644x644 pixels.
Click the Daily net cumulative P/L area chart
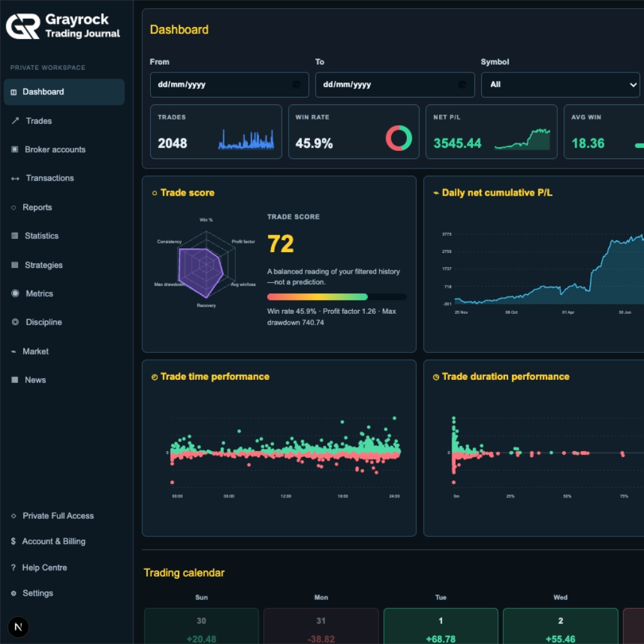click(x=542, y=274)
